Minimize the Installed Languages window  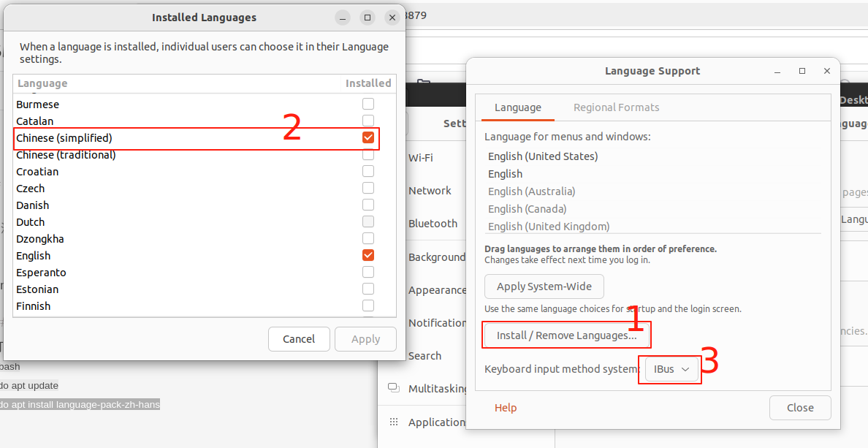tap(343, 18)
